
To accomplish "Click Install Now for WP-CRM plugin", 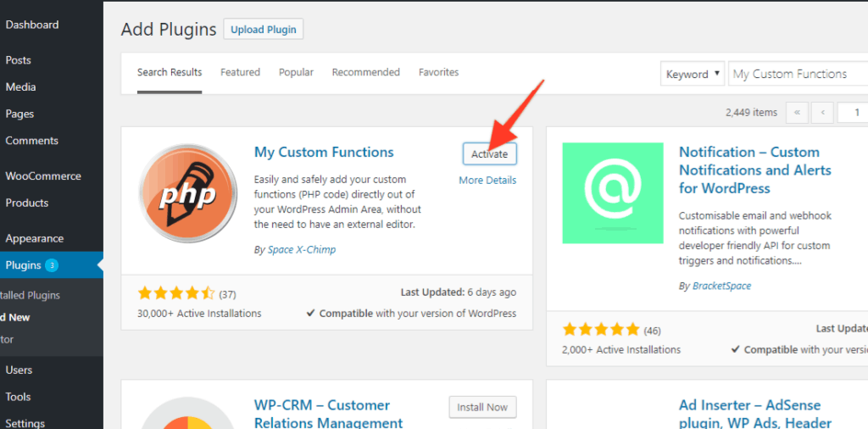I will point(482,407).
